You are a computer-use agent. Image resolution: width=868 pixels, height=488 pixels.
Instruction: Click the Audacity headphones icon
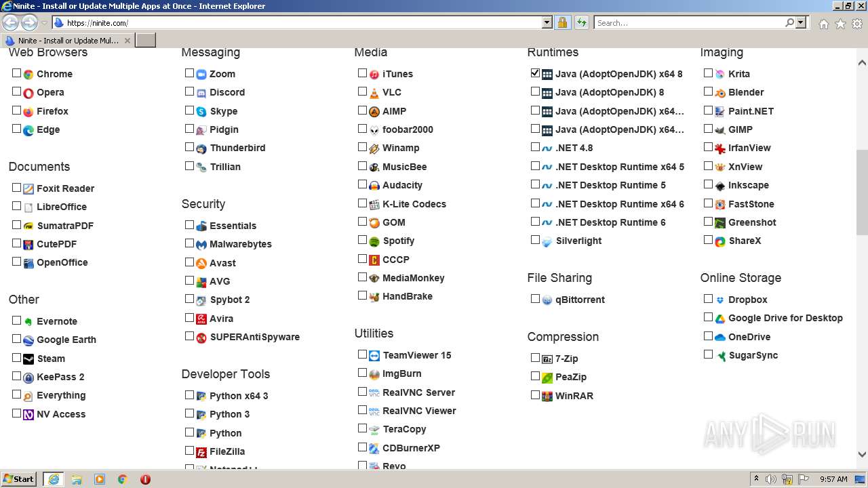[x=374, y=186]
